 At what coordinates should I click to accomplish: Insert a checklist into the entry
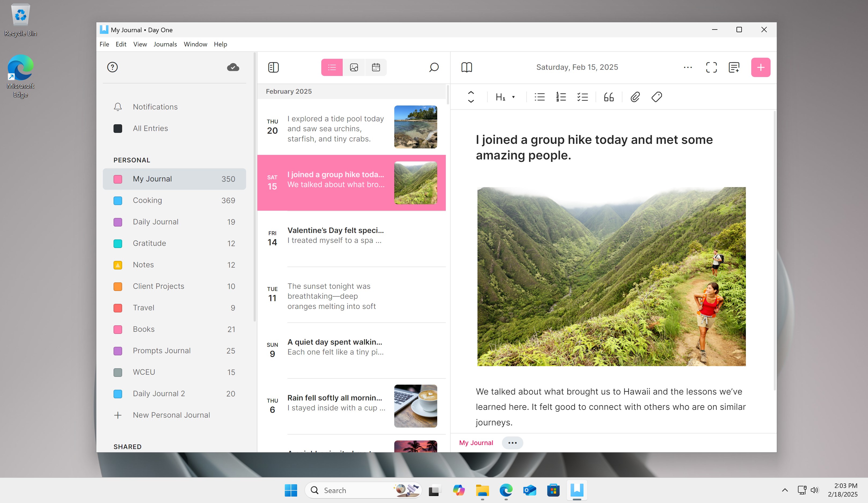pos(582,97)
